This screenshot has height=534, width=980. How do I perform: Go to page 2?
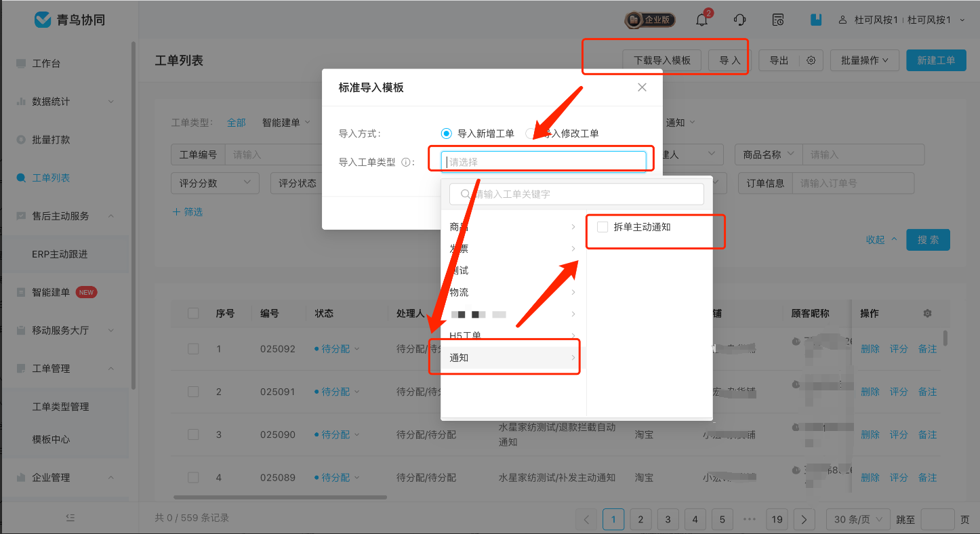tap(640, 520)
